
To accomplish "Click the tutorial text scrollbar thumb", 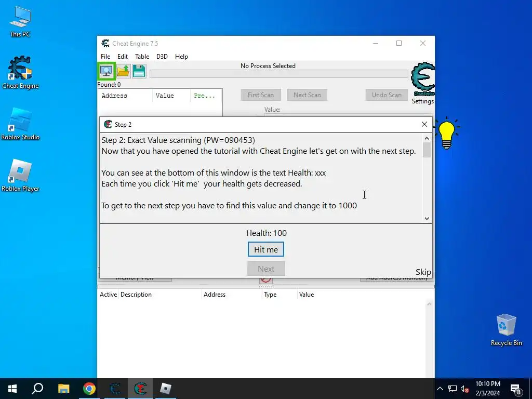I will [427, 150].
